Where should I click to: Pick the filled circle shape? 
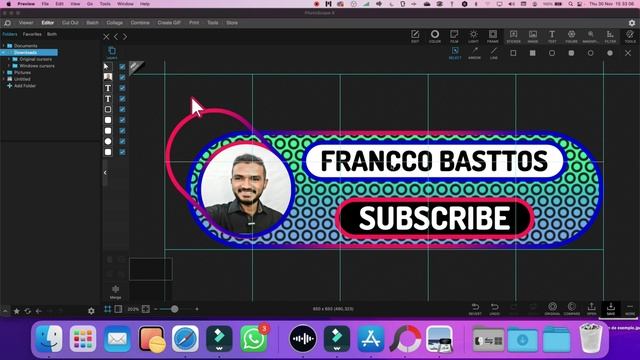pyautogui.click(x=610, y=53)
